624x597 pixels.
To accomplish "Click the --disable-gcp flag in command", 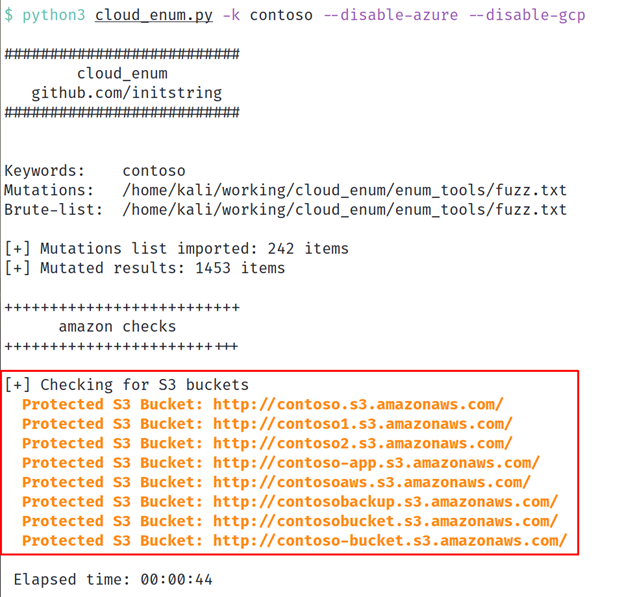I will point(527,16).
